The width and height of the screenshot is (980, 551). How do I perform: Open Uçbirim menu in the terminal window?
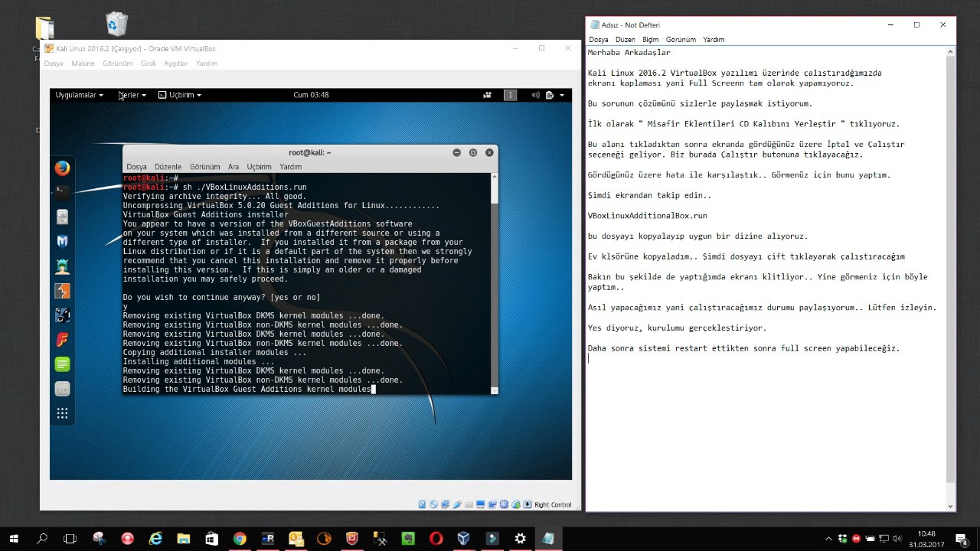(259, 166)
